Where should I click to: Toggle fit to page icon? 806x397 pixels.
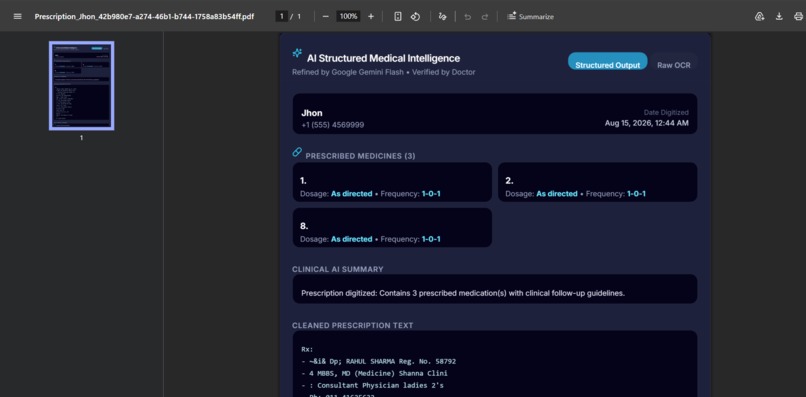(397, 16)
